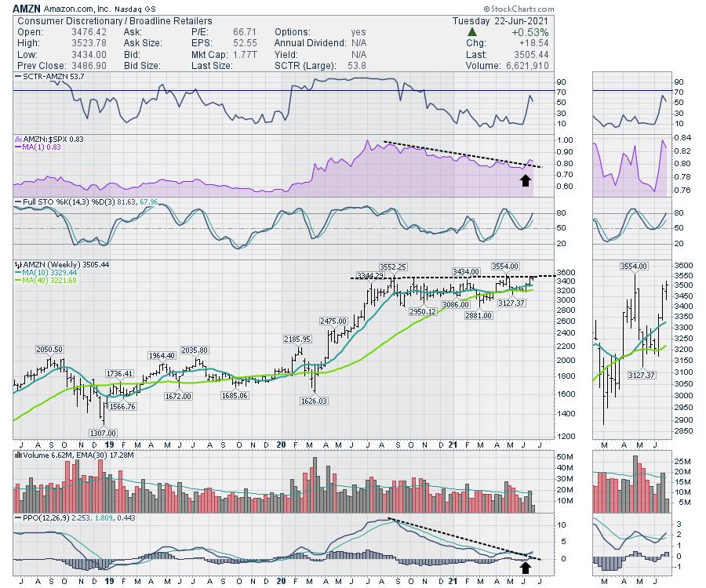Click the 2950.12 low price label

tap(422, 311)
